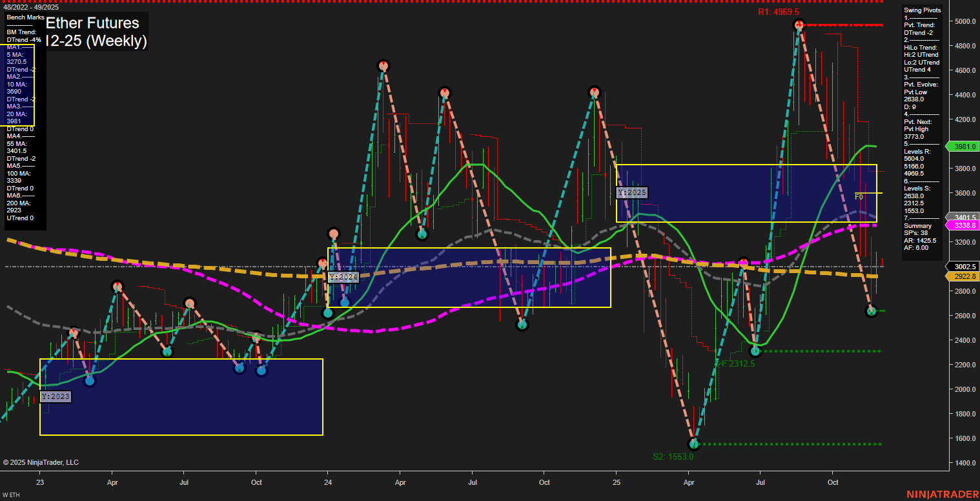Click the 2025 NinjaTrader, LLC copyright text
The height and width of the screenshot is (501, 980).
click(x=41, y=462)
